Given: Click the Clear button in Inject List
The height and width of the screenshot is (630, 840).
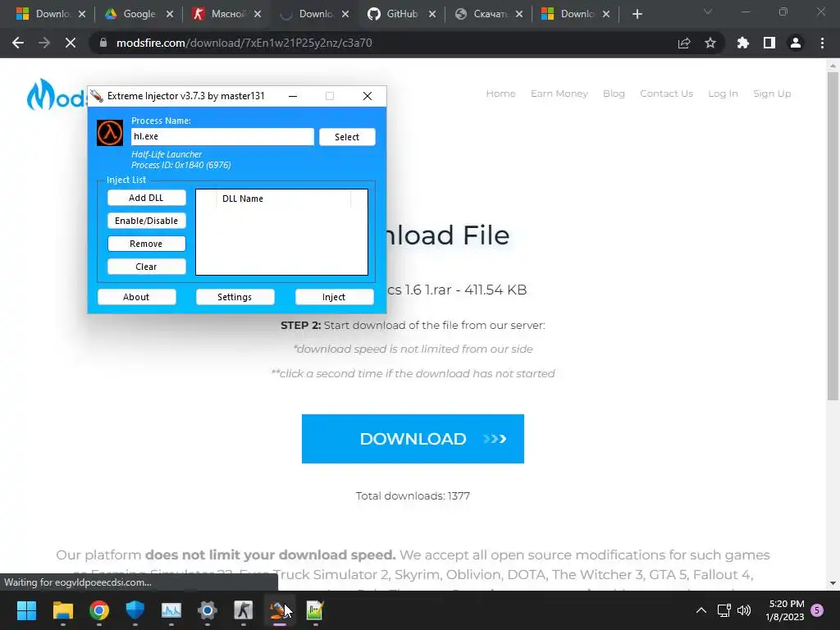Looking at the screenshot, I should [146, 267].
